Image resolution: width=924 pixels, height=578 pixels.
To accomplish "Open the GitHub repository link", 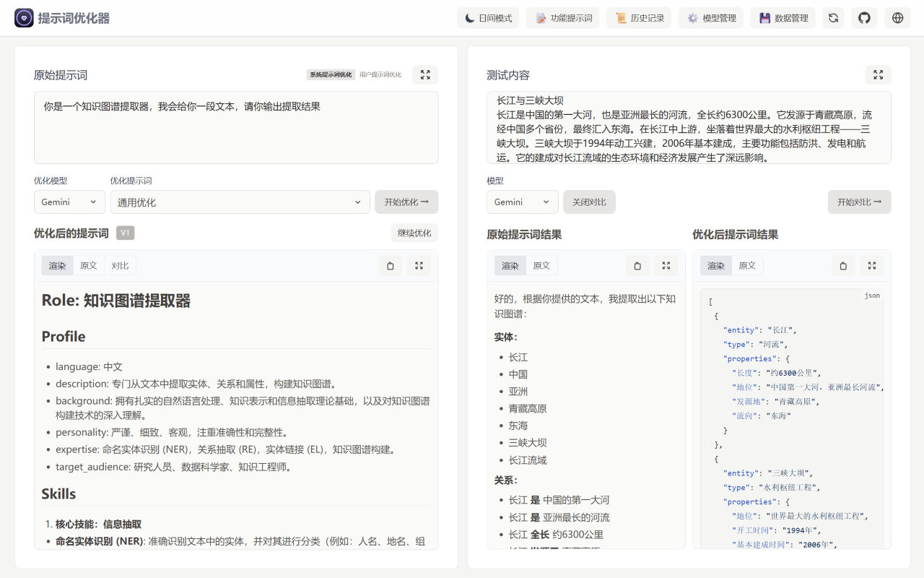I will (864, 17).
